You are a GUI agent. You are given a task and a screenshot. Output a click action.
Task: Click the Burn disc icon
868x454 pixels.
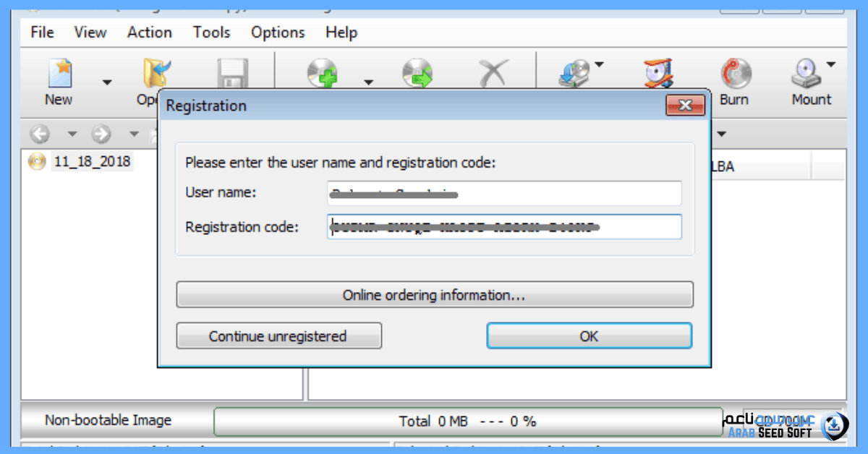[x=735, y=74]
